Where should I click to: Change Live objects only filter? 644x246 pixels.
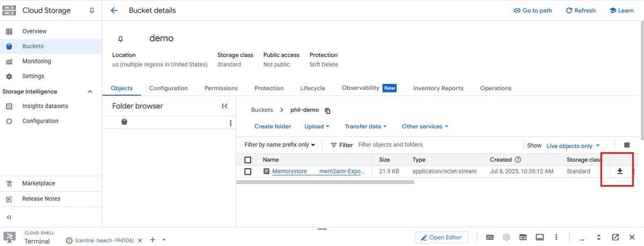point(573,146)
